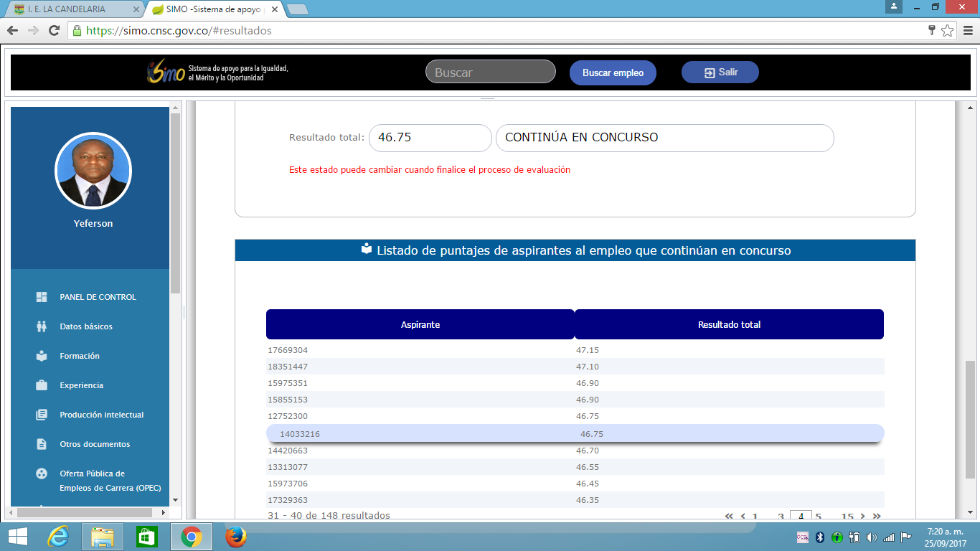Open the Experiencia briefcase icon
This screenshot has height=551, width=980.
pyautogui.click(x=42, y=385)
